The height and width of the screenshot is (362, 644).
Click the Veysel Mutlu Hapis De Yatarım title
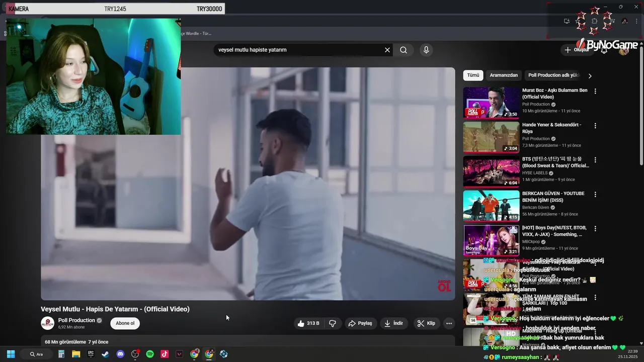[x=115, y=309]
